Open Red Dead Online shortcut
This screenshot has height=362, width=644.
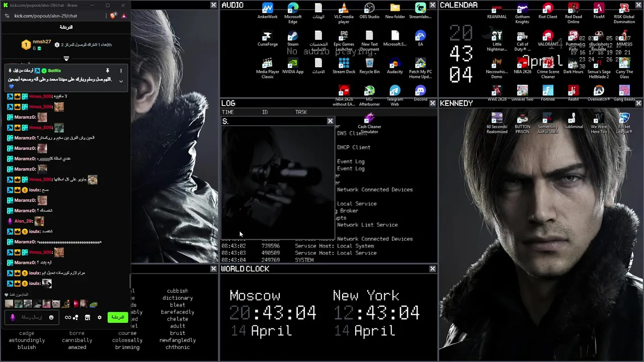coord(573,13)
